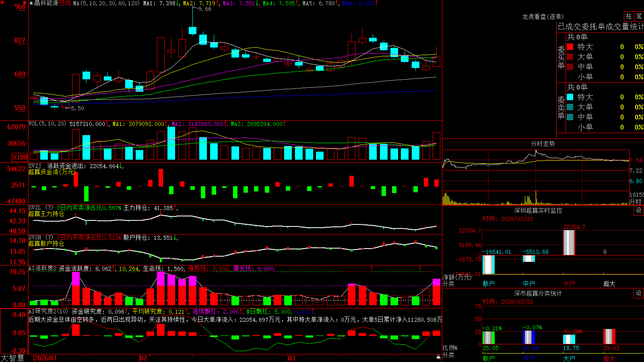Click the 散户 bar in 深圳超赢实时监控
Image resolution: width=644 pixels, height=362 pixels.
[489, 265]
